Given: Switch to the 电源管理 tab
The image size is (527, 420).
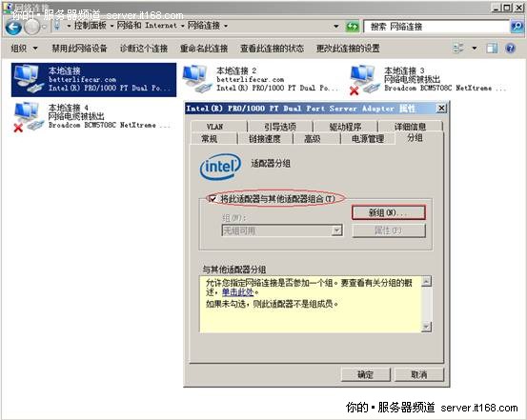Looking at the screenshot, I should coord(368,139).
